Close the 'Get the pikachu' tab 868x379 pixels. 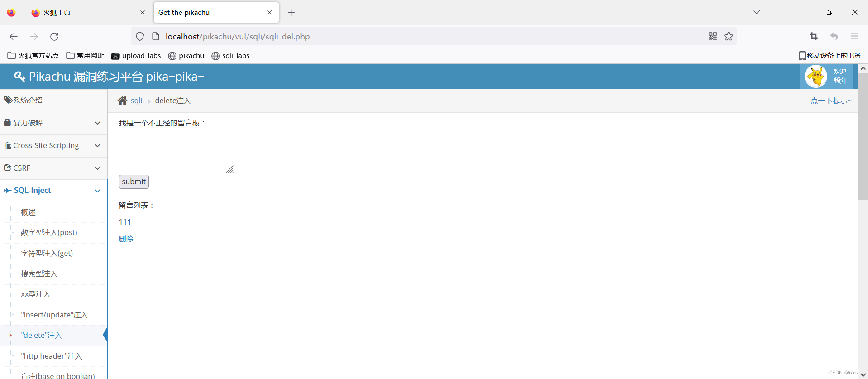click(x=270, y=13)
